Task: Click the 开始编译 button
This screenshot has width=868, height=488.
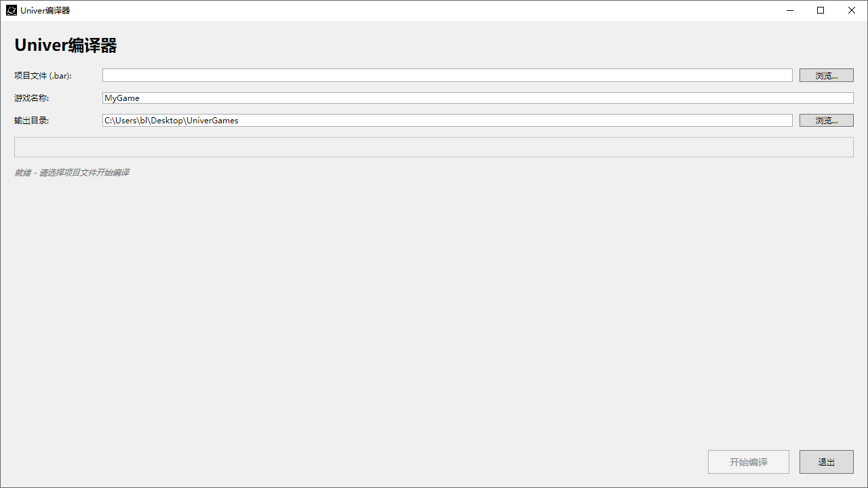Action: tap(749, 462)
